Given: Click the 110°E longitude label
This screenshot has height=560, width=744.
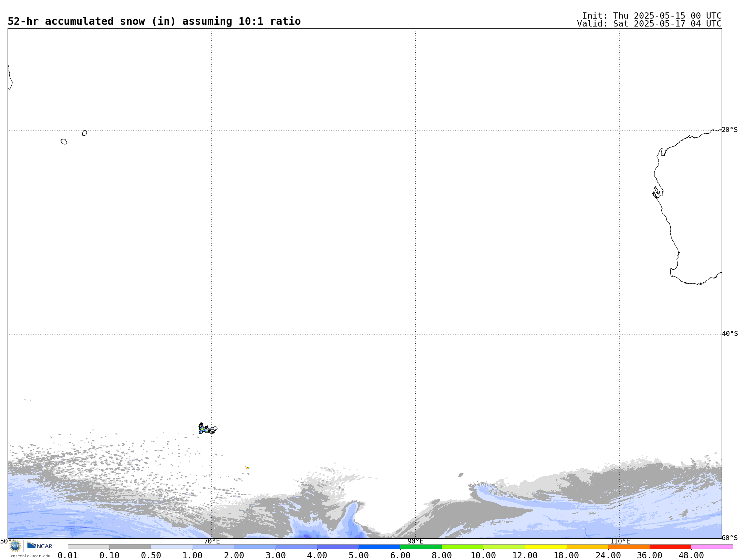Looking at the screenshot, I should coord(620,541).
